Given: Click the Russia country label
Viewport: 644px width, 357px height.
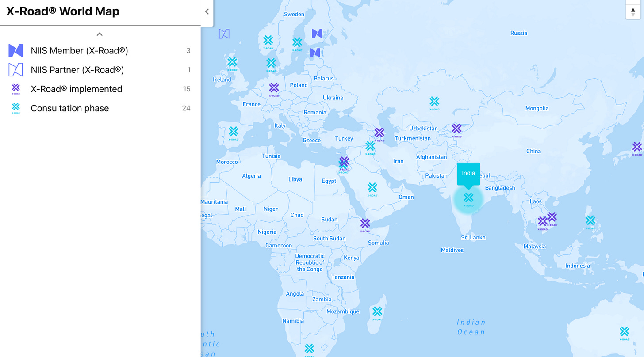Looking at the screenshot, I should coord(519,33).
